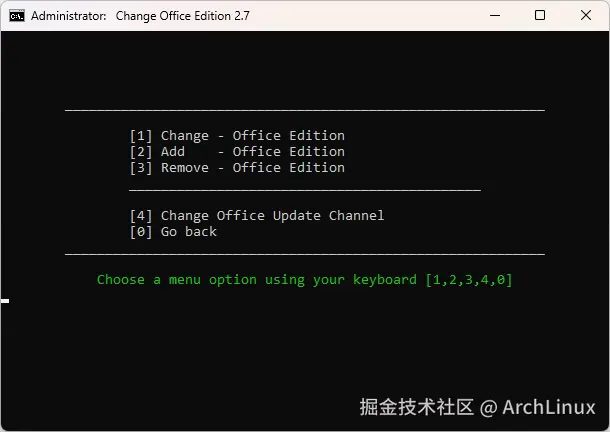This screenshot has width=610, height=432.
Task: Choose "[4] Change Office Update Channel" entry
Action: tap(257, 216)
